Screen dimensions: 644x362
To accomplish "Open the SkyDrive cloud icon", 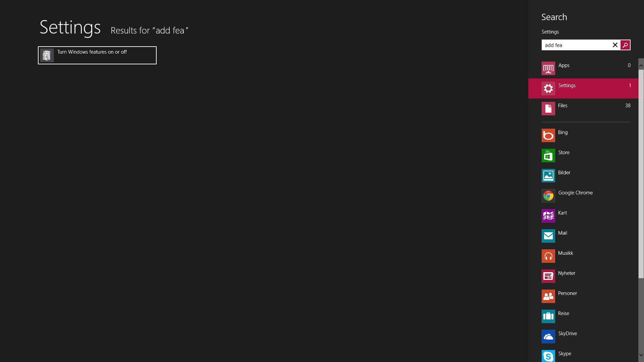I will pyautogui.click(x=548, y=337).
